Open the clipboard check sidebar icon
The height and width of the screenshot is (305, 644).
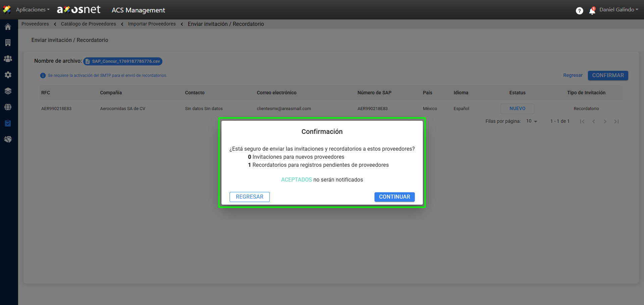click(8, 123)
